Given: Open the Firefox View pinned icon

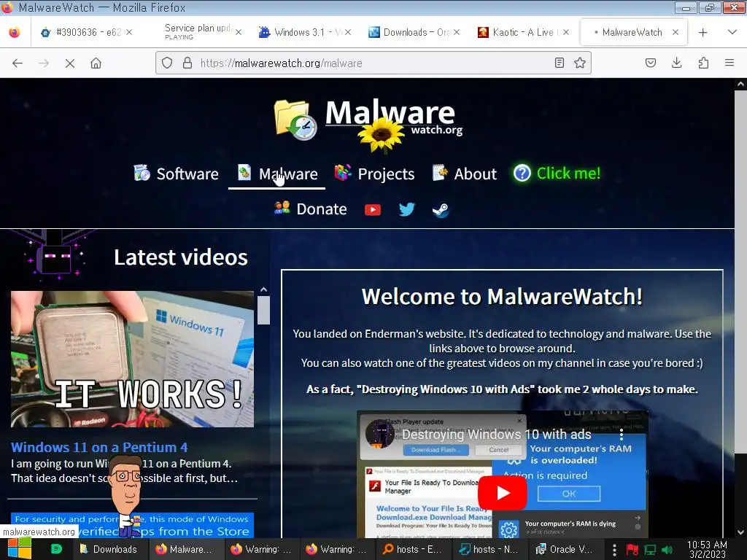Looking at the screenshot, I should pyautogui.click(x=15, y=32).
